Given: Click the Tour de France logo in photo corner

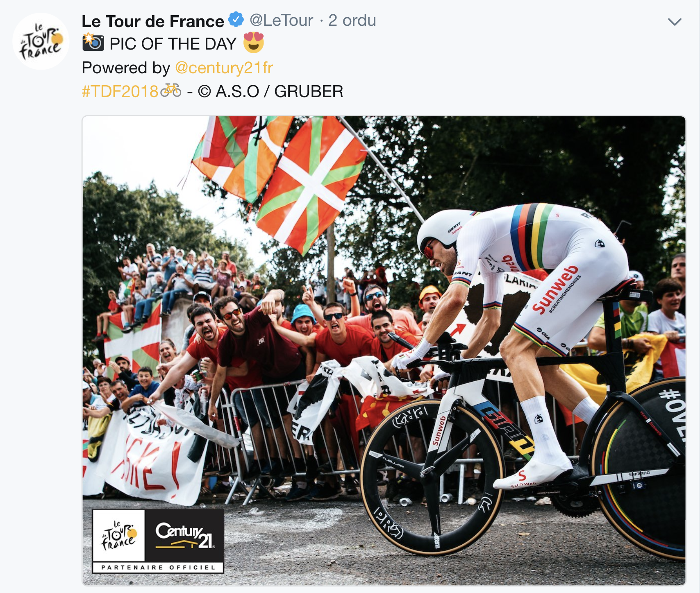Looking at the screenshot, I should click(x=118, y=536).
